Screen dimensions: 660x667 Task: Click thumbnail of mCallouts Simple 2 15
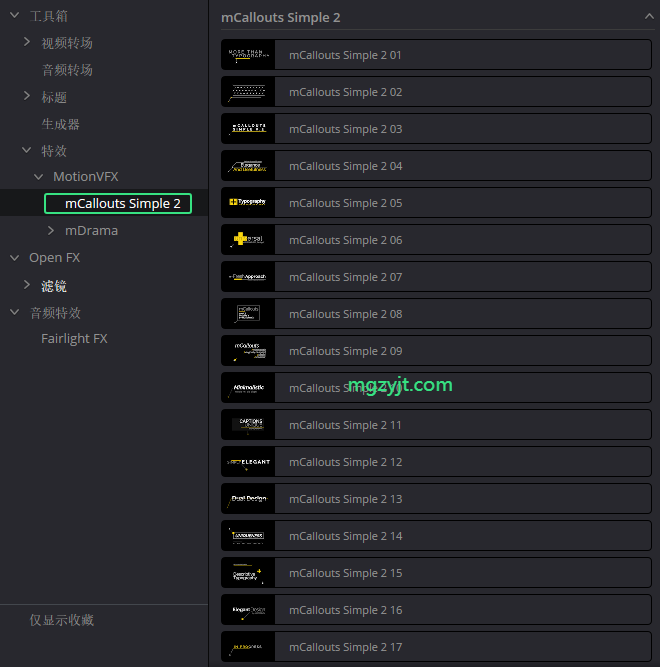tap(248, 573)
